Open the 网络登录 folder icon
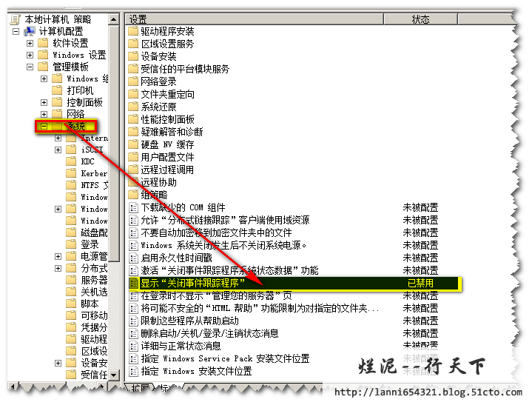Viewport: 532px width, 405px height. pos(133,81)
